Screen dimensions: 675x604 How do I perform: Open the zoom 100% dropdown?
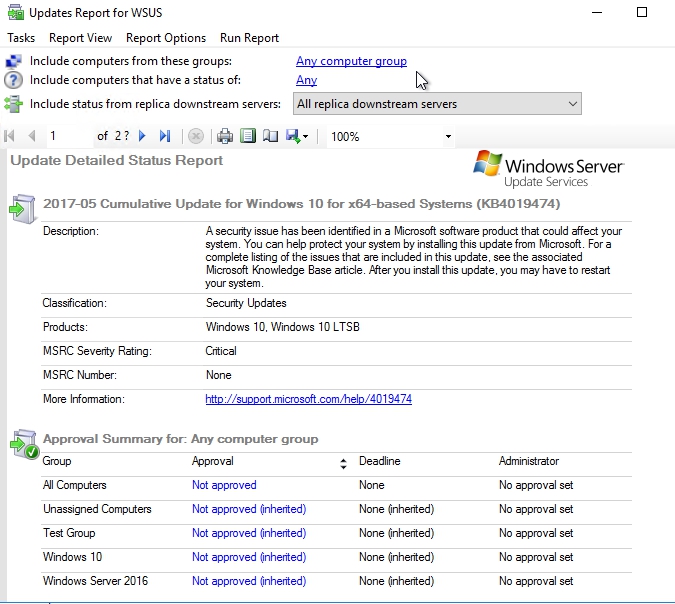[x=448, y=137]
